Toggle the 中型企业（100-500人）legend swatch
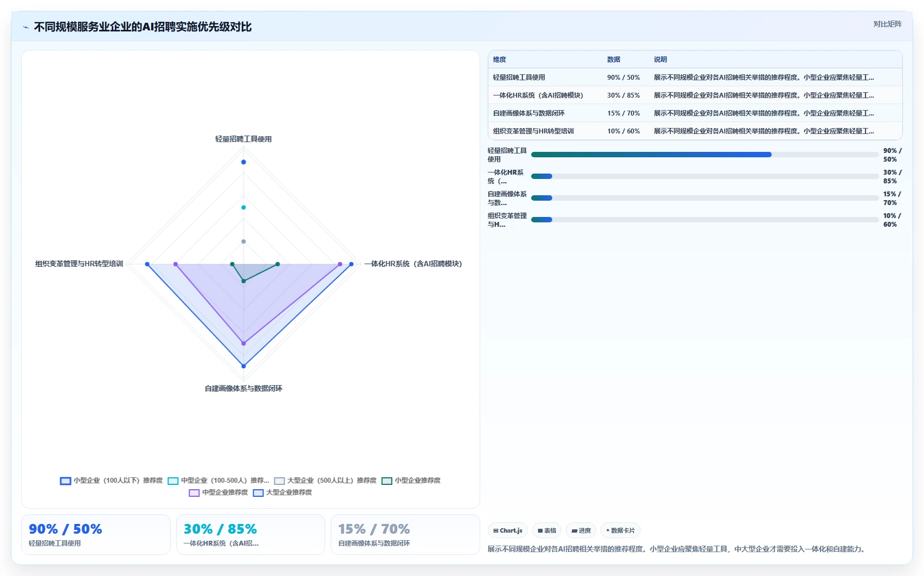This screenshot has height=576, width=924. click(x=173, y=481)
